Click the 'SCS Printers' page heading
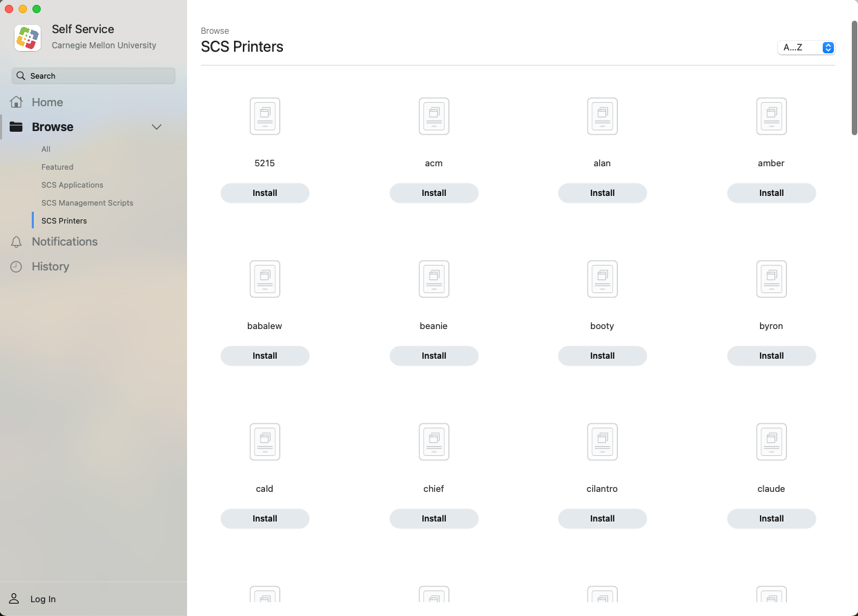 pos(242,47)
